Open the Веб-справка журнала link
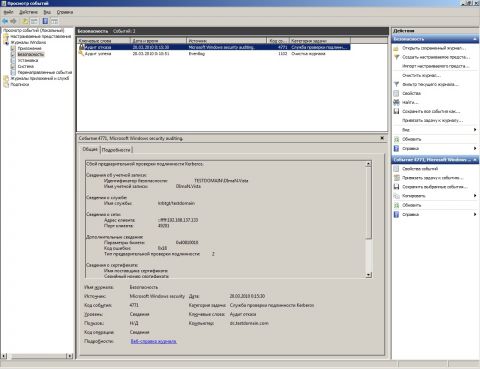Image resolution: width=480 pixels, height=369 pixels. pos(153,341)
